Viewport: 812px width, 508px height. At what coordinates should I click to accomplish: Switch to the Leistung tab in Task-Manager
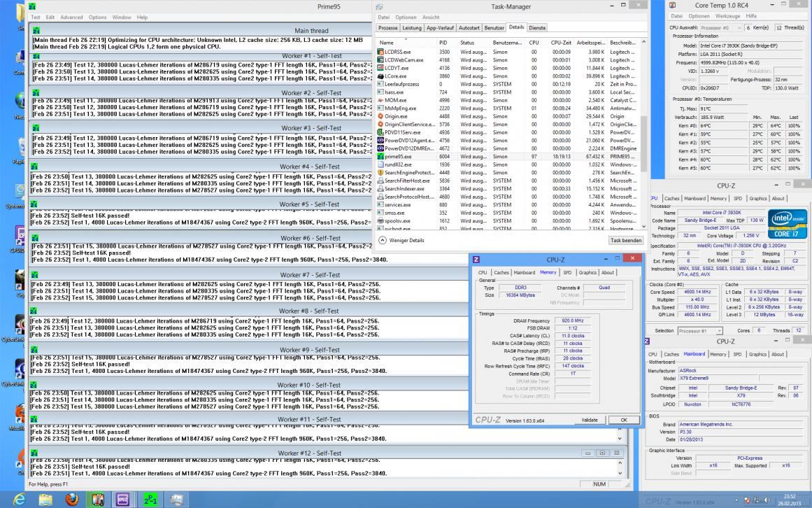412,28
